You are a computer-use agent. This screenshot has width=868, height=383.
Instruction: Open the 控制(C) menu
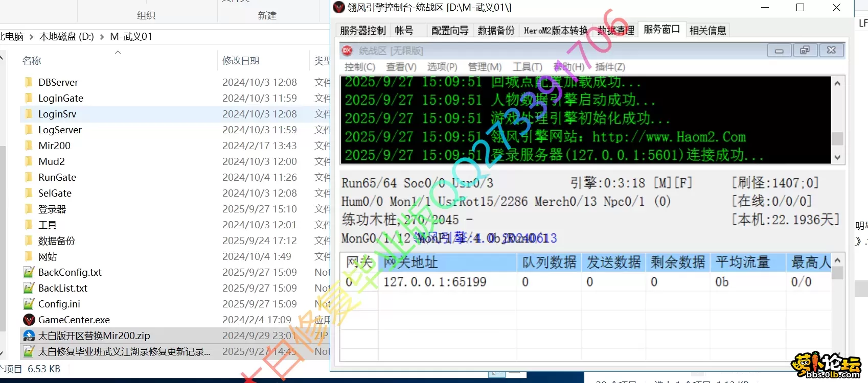(x=359, y=67)
